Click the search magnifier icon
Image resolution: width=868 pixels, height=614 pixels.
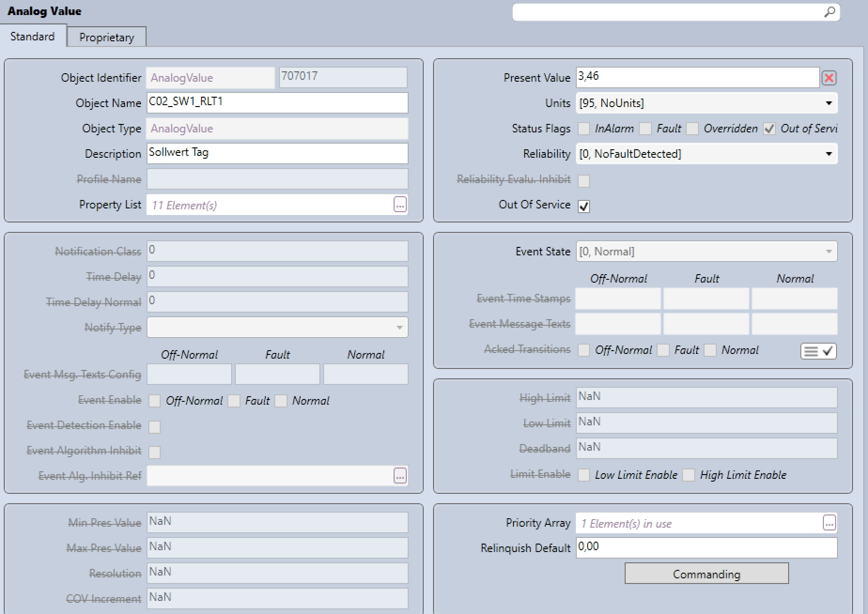(x=829, y=12)
